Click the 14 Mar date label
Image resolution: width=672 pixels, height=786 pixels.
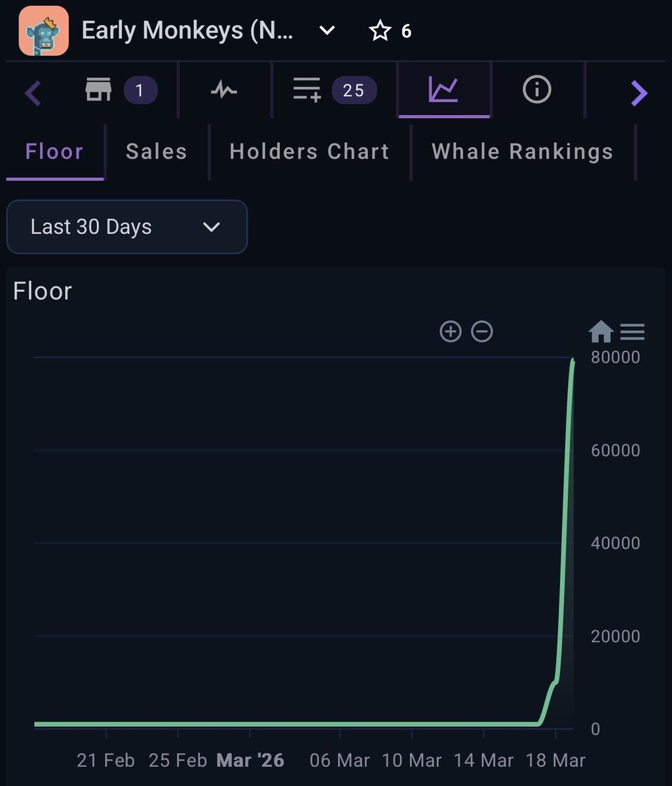pos(483,760)
